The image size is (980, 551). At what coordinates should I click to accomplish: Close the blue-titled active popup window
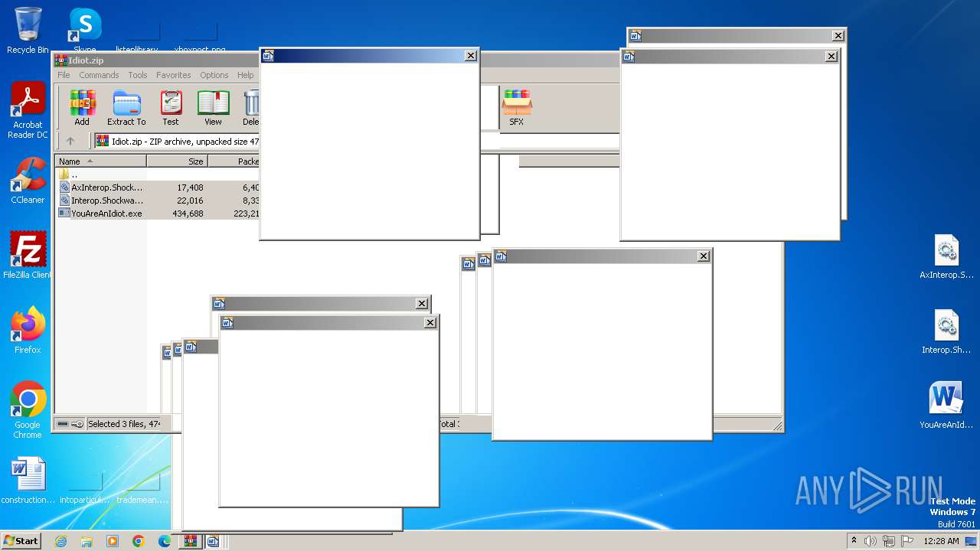pos(471,55)
